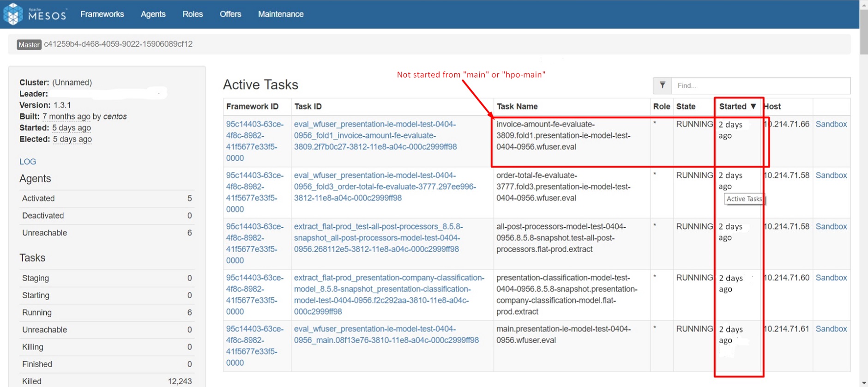Click the Killed tasks count 12,243
This screenshot has height=387, width=868.
(x=180, y=381)
